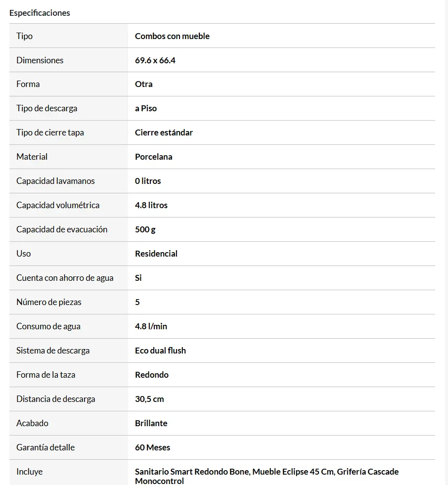Image resolution: width=448 pixels, height=485 pixels.
Task: Select the Material value Porcelana
Action: click(153, 157)
